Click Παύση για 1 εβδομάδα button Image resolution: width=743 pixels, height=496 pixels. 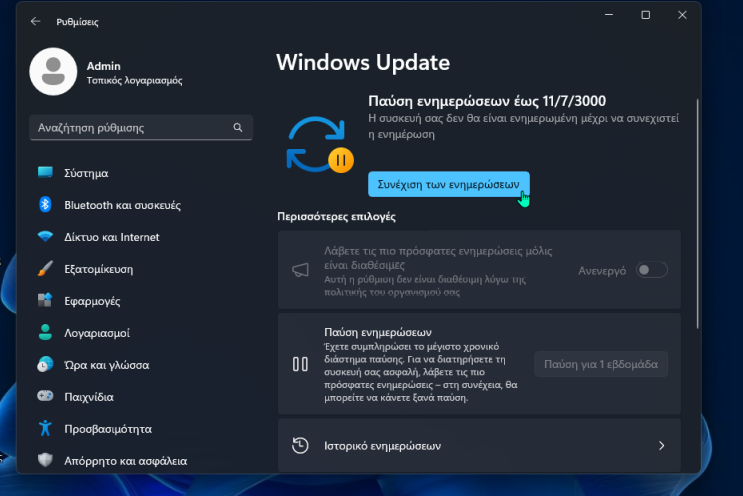[x=601, y=364]
